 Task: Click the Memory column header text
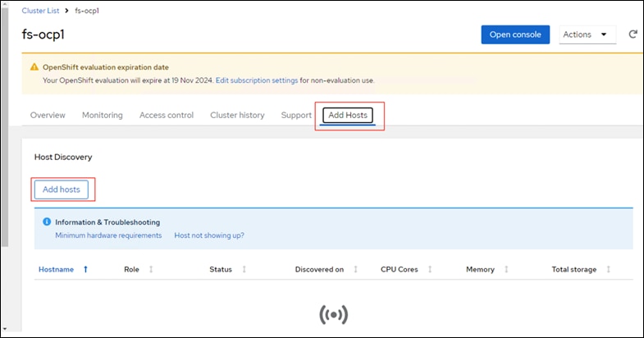tap(480, 269)
